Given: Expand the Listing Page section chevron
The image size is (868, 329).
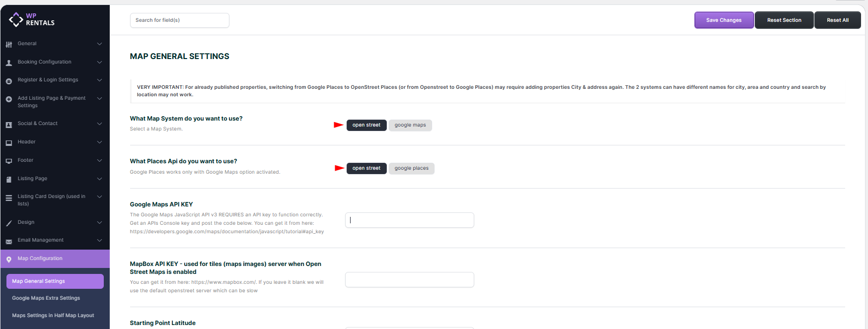Looking at the screenshot, I should pyautogui.click(x=99, y=179).
